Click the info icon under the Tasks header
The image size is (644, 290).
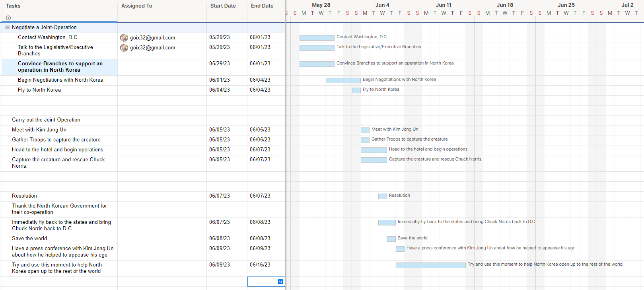click(x=8, y=18)
